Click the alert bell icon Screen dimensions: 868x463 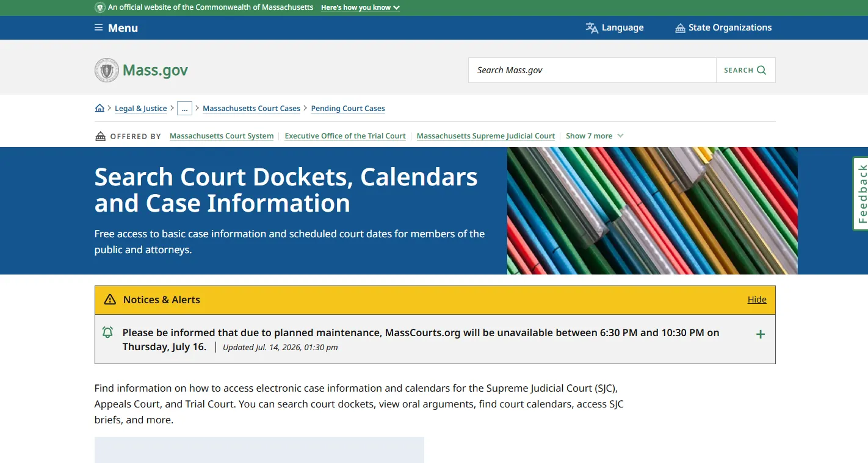click(107, 332)
